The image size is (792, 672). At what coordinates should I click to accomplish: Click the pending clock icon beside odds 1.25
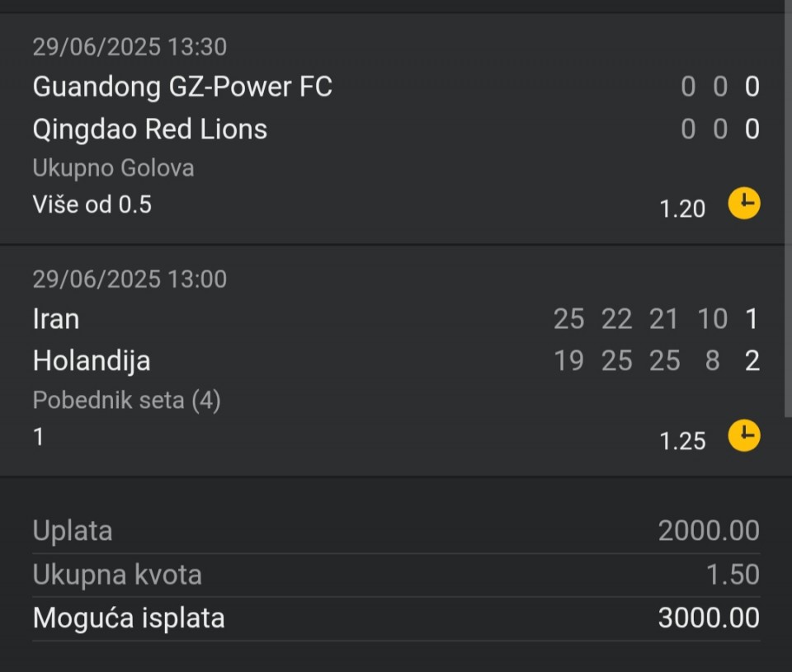point(744,435)
